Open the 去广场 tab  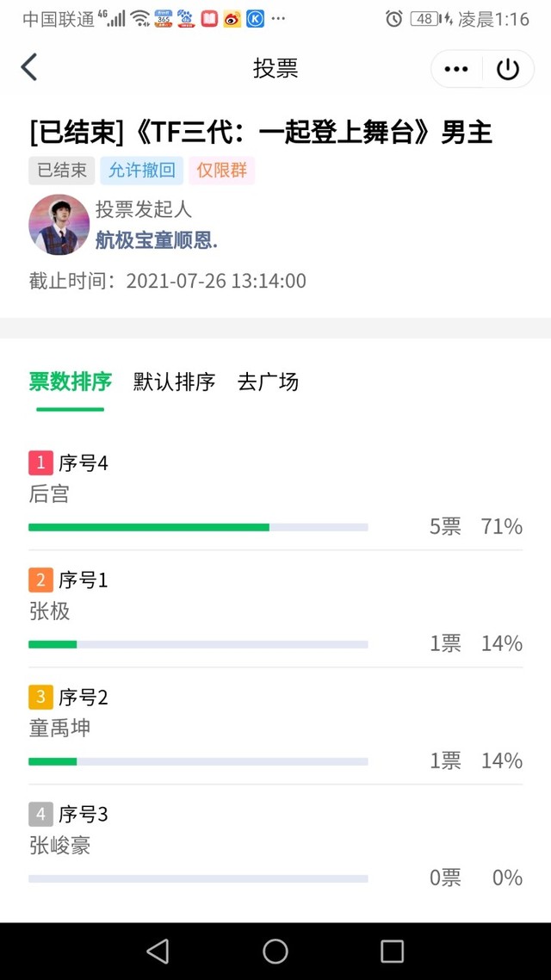pyautogui.click(x=268, y=381)
